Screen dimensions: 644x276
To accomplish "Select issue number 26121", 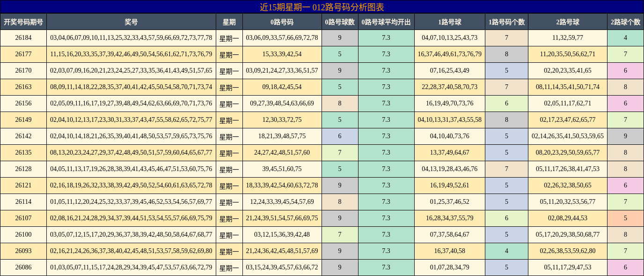I will 23,186.
